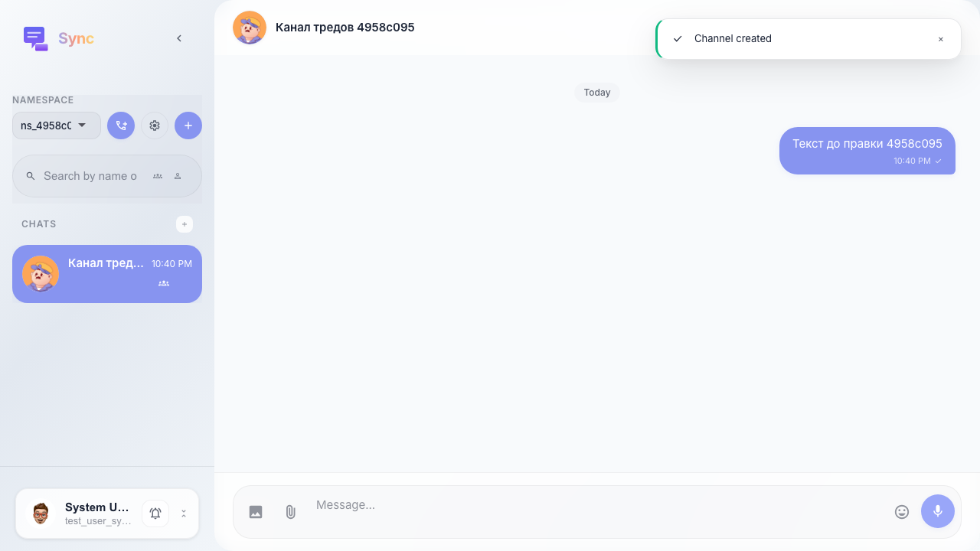Open namespace settings gear icon
The height and width of the screenshot is (551, 980).
click(155, 126)
